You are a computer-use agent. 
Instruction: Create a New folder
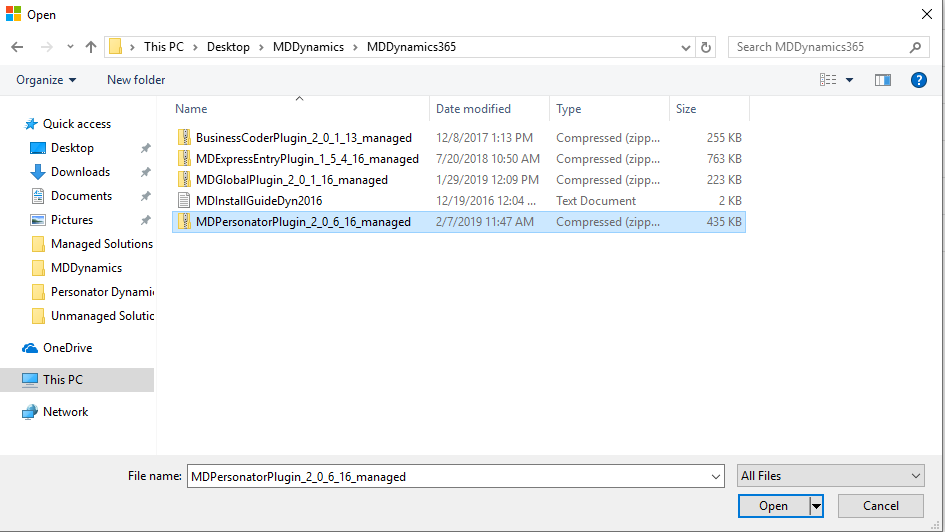(136, 80)
